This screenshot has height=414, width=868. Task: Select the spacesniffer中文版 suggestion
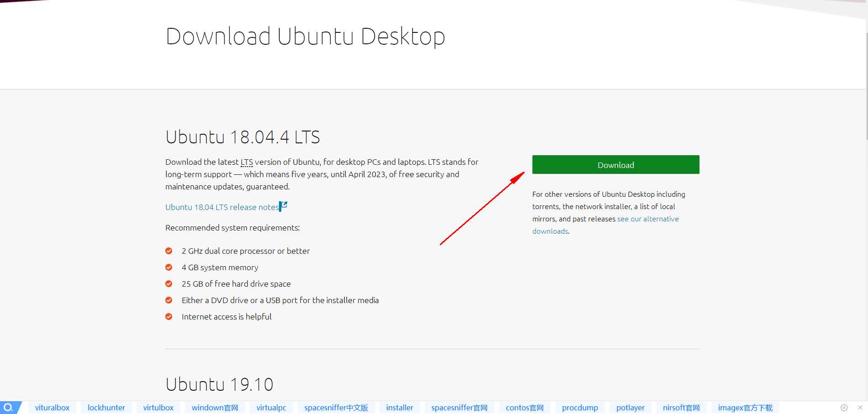point(336,408)
